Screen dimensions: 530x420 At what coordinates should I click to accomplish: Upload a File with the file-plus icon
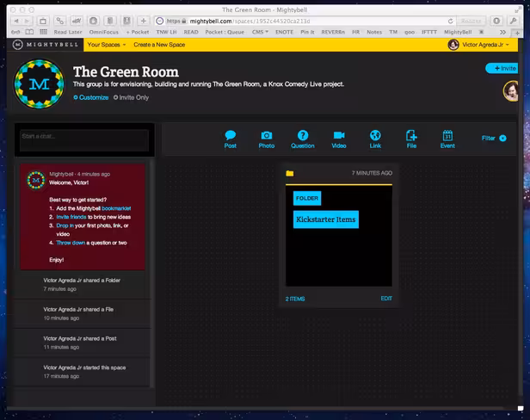[411, 135]
